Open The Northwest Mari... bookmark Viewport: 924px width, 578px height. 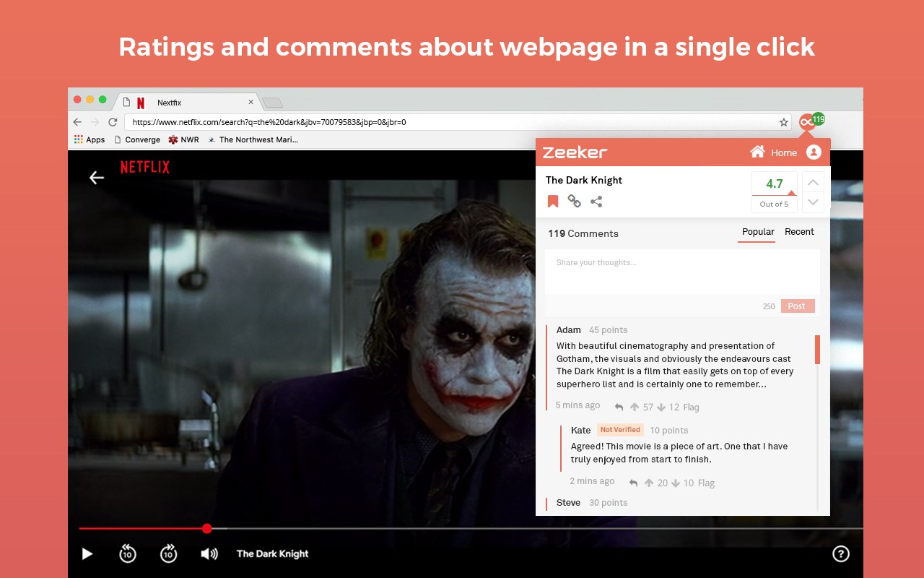(253, 139)
